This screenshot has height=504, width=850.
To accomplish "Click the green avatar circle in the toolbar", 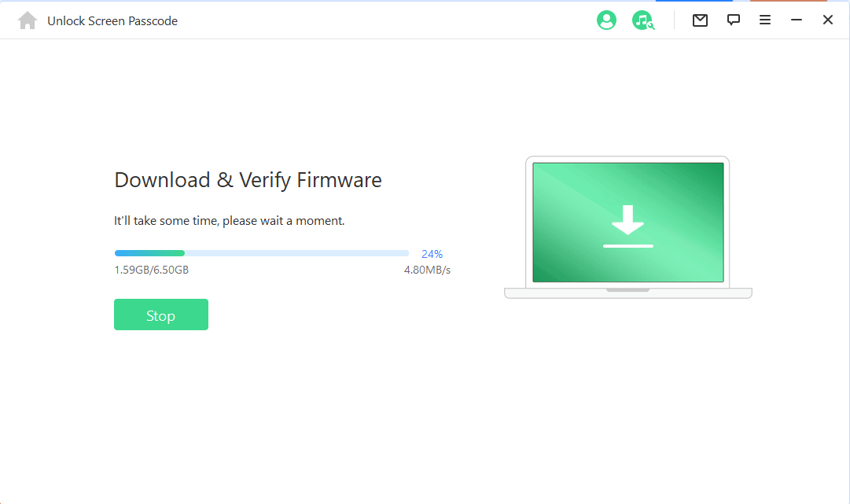I will [606, 20].
